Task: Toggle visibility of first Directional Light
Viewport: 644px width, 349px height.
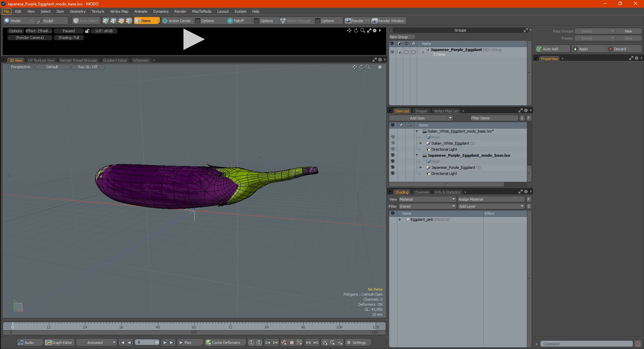Action: coord(392,149)
